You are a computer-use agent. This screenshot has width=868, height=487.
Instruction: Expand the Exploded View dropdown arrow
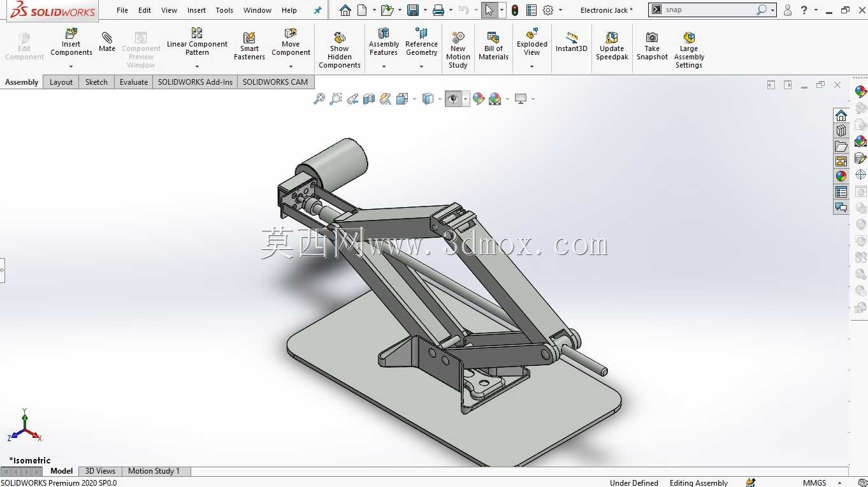point(532,66)
